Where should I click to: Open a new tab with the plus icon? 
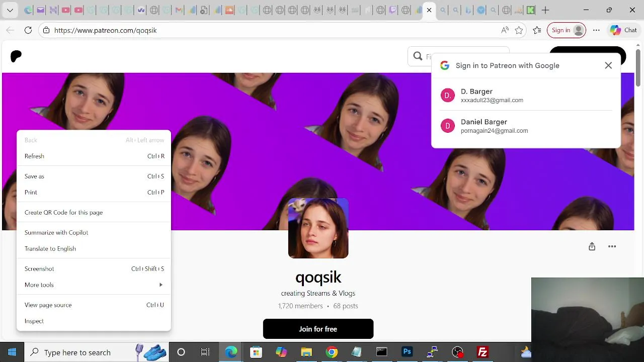pyautogui.click(x=545, y=10)
